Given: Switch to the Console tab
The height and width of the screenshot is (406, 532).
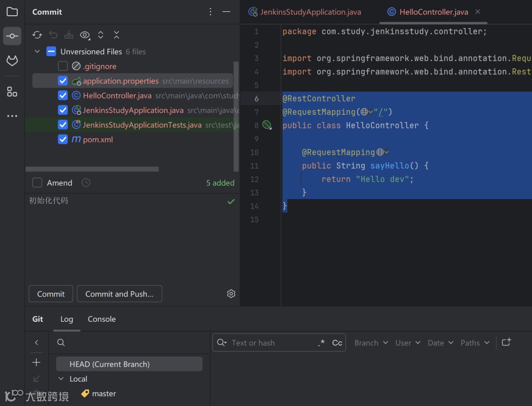Looking at the screenshot, I should (x=102, y=319).
